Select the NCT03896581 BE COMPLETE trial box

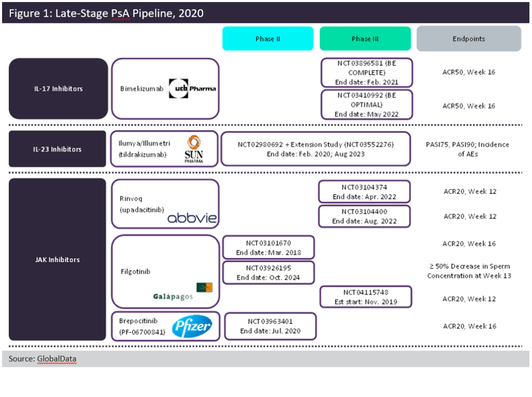[367, 72]
